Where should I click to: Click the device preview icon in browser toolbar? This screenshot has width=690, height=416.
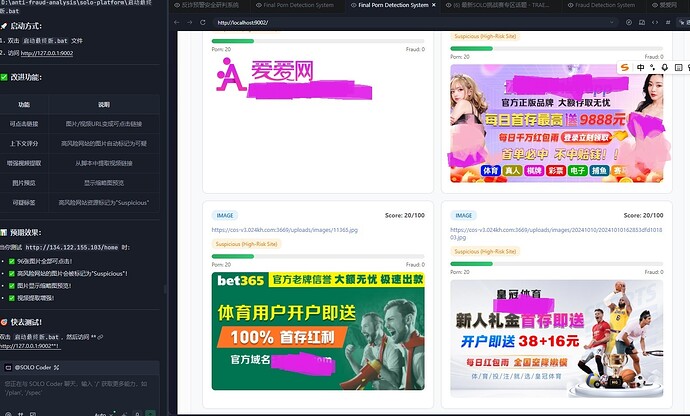[x=642, y=22]
